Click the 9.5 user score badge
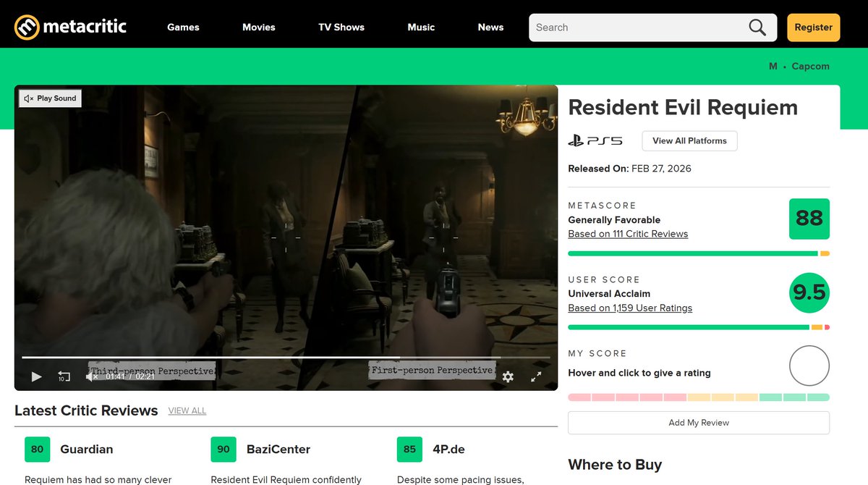 [x=809, y=292]
